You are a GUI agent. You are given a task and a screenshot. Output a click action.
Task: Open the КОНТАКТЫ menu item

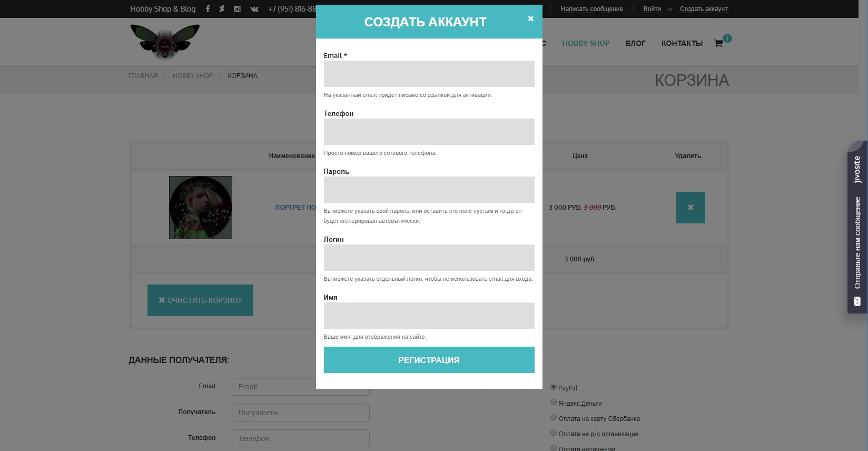[x=682, y=43]
